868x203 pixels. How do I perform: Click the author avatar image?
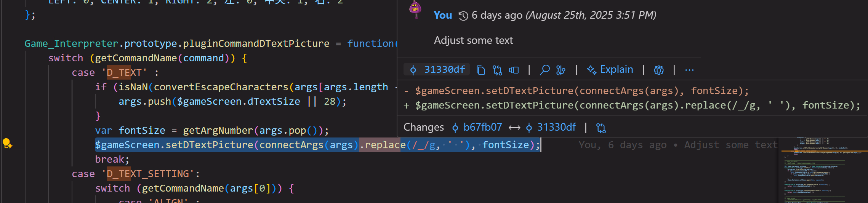coord(415,9)
